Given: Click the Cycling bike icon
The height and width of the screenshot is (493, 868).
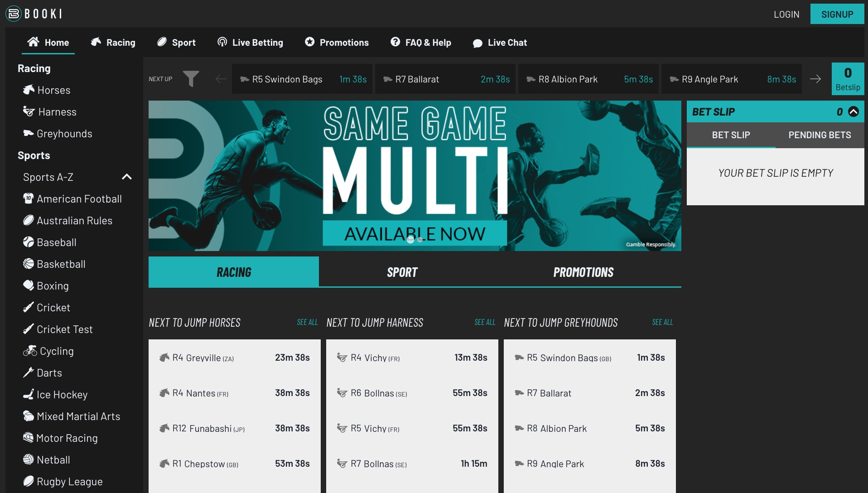Looking at the screenshot, I should 30,351.
